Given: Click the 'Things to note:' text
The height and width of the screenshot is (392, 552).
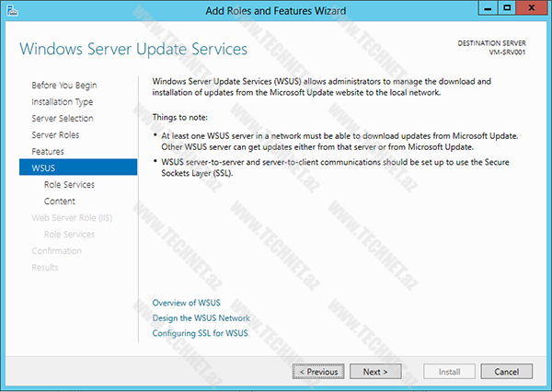Looking at the screenshot, I should click(x=180, y=117).
